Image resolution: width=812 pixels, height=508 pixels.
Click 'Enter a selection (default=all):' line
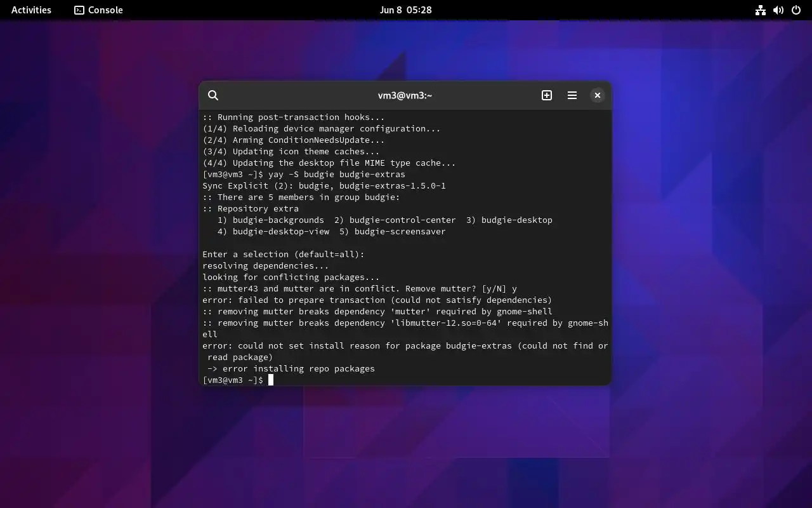coord(284,254)
